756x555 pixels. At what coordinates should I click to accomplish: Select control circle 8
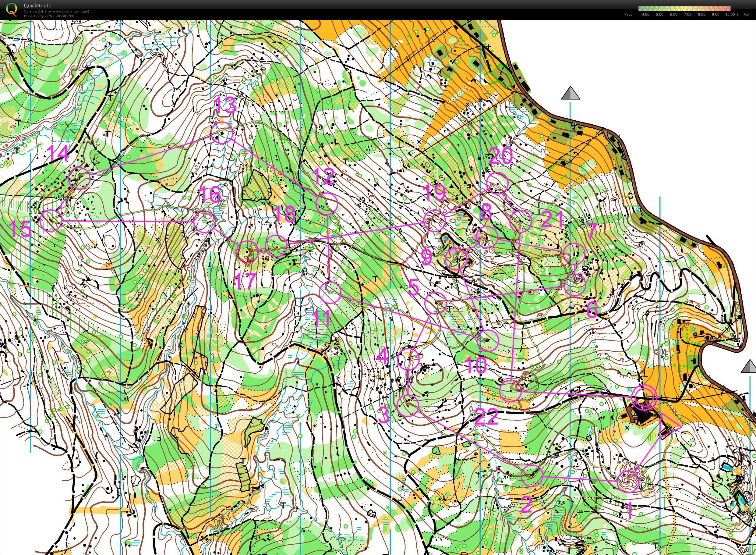click(487, 237)
